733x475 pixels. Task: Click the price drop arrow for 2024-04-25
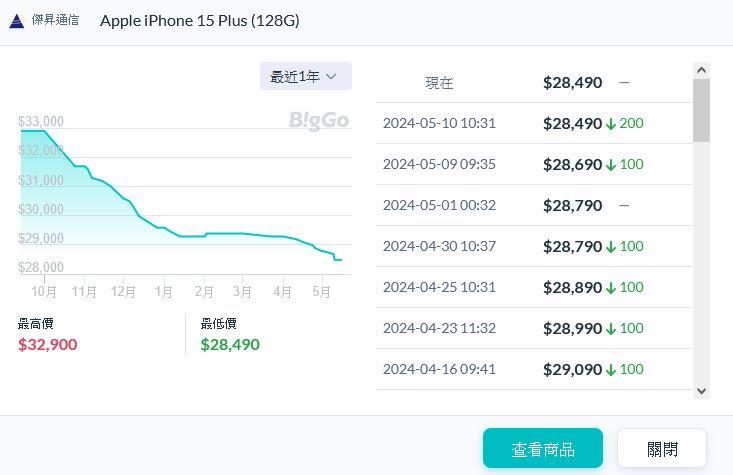click(x=610, y=288)
